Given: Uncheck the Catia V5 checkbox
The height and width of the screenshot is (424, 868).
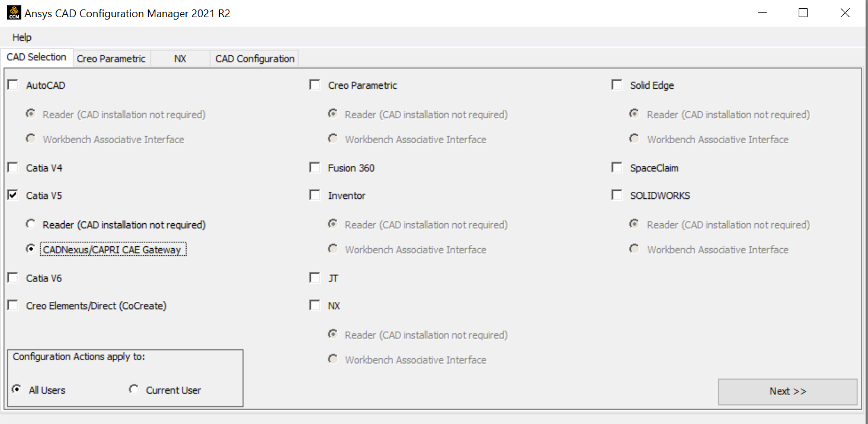Looking at the screenshot, I should coord(13,195).
